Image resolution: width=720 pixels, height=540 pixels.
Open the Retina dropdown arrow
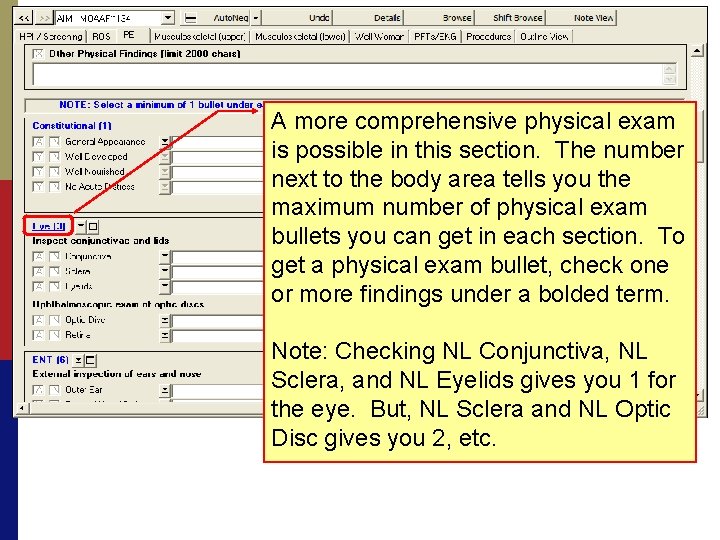[164, 336]
